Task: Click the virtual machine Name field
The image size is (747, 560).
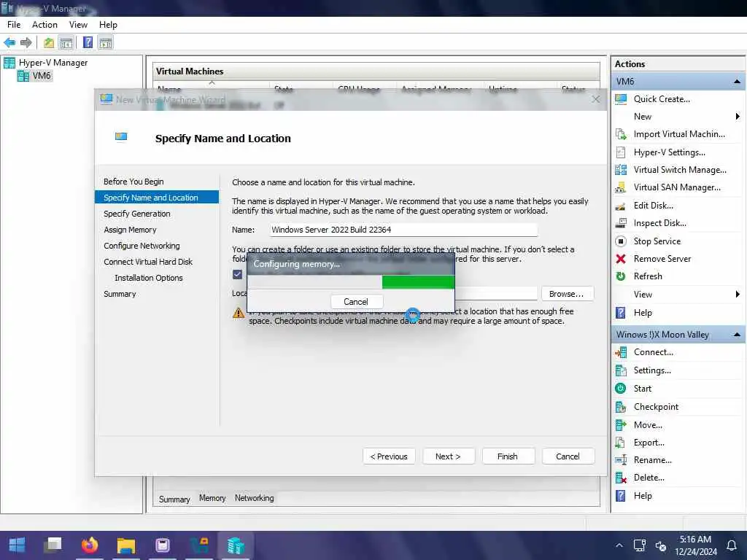Action: click(x=403, y=230)
